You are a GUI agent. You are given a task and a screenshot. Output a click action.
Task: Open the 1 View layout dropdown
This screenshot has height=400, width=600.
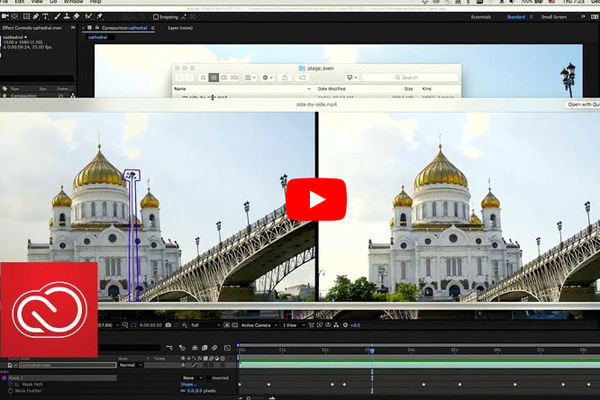(x=290, y=325)
